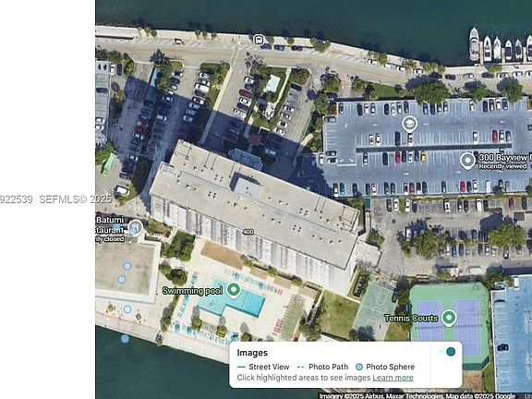The image size is (532, 399).
Task: Open photo sphere on walkway below restaurant rooftop
Action: point(127,309)
